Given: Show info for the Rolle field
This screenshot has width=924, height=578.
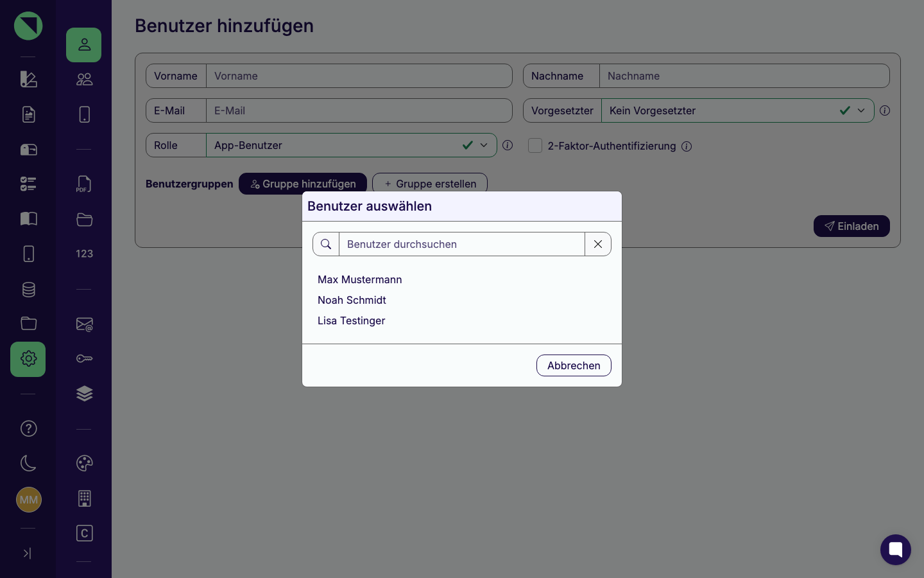Looking at the screenshot, I should (x=508, y=145).
